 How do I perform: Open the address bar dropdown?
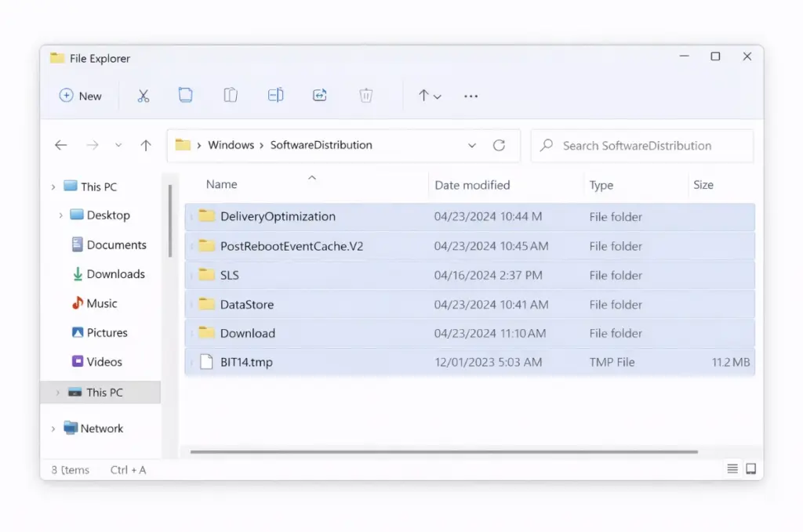[472, 145]
